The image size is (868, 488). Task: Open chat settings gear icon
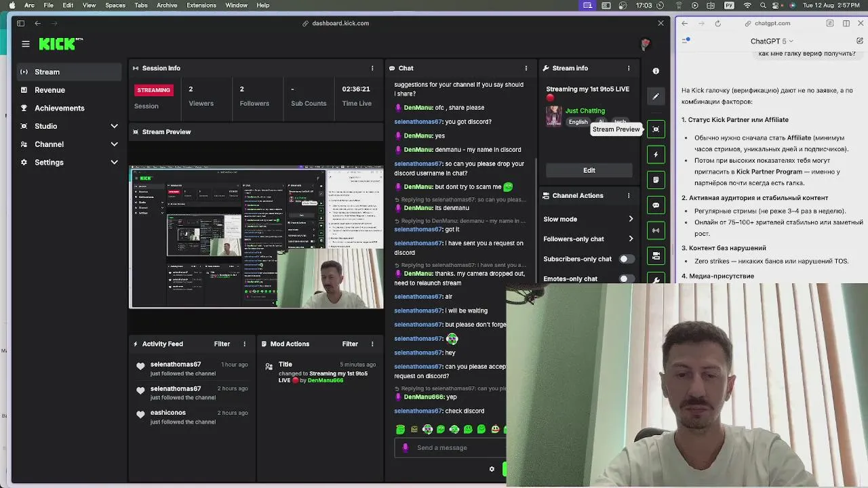coord(492,469)
